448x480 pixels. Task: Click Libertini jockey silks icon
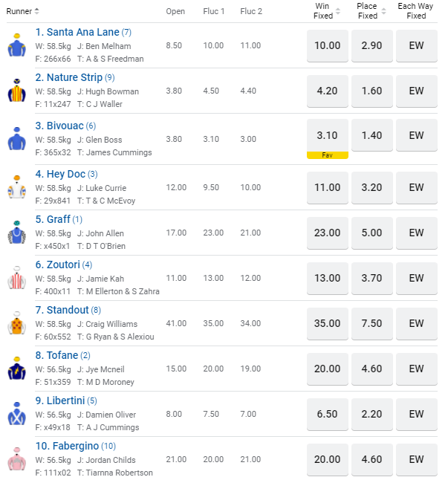pyautogui.click(x=16, y=414)
